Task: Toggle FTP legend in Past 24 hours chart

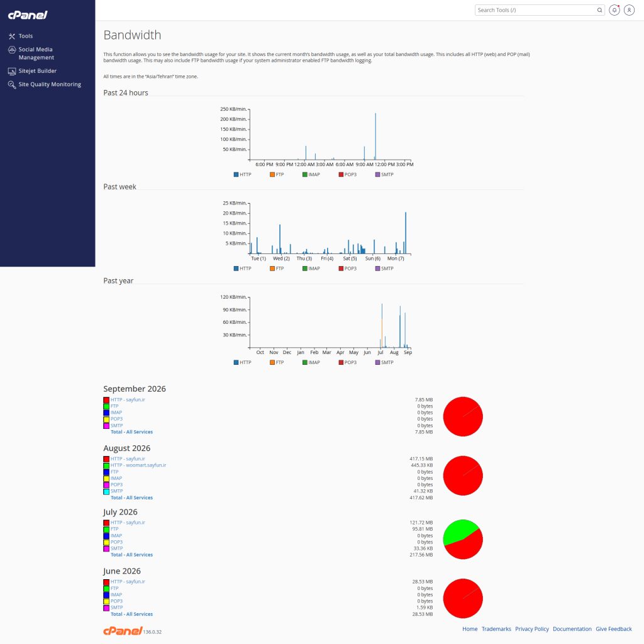Action: pos(277,175)
